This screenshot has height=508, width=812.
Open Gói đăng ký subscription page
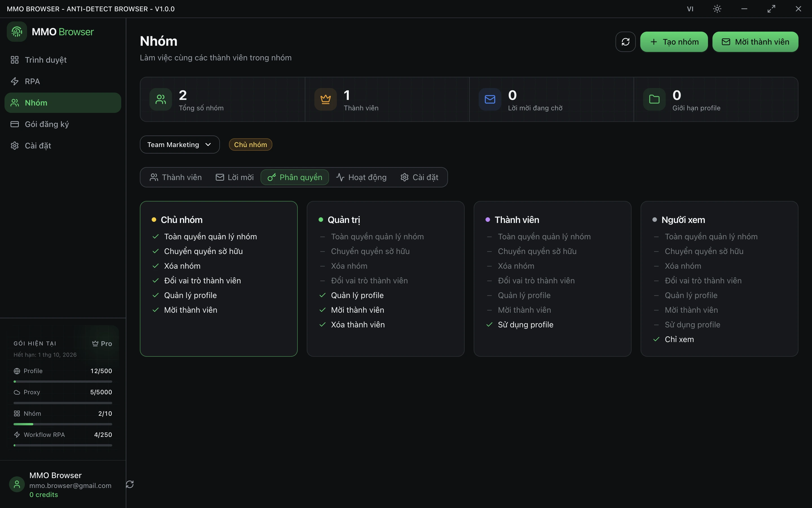pyautogui.click(x=63, y=124)
